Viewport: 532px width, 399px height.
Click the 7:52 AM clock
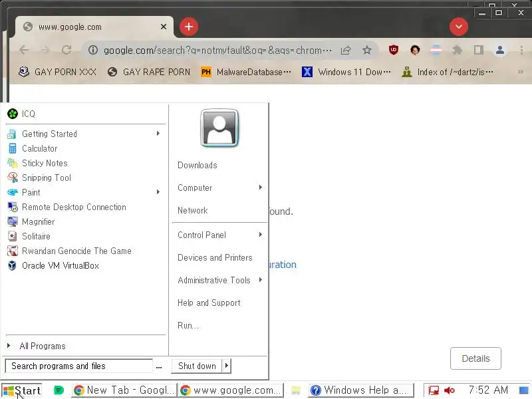tap(488, 390)
